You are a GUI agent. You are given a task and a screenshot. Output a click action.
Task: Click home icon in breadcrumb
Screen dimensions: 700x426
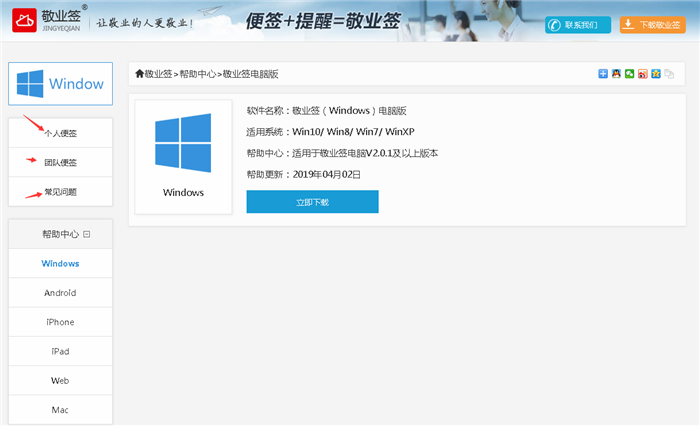(139, 74)
